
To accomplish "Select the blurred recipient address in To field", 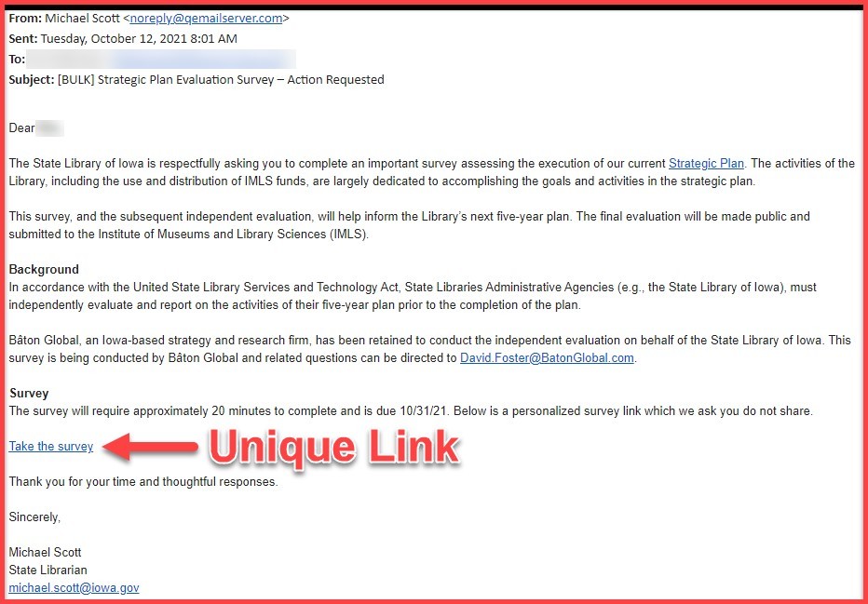I will [x=163, y=60].
